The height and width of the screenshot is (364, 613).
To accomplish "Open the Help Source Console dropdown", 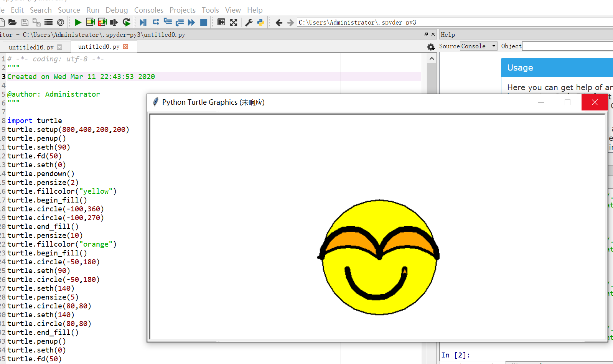I will tap(478, 46).
